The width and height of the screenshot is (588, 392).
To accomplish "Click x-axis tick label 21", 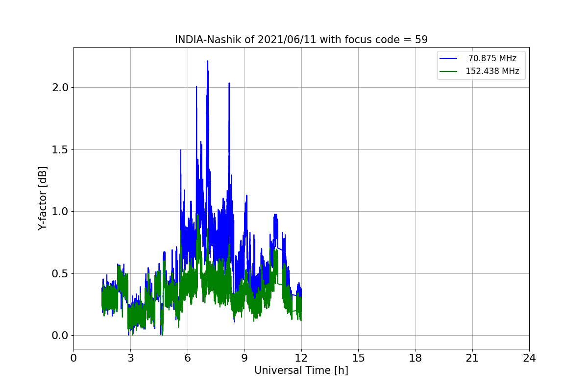I will click(x=472, y=358).
